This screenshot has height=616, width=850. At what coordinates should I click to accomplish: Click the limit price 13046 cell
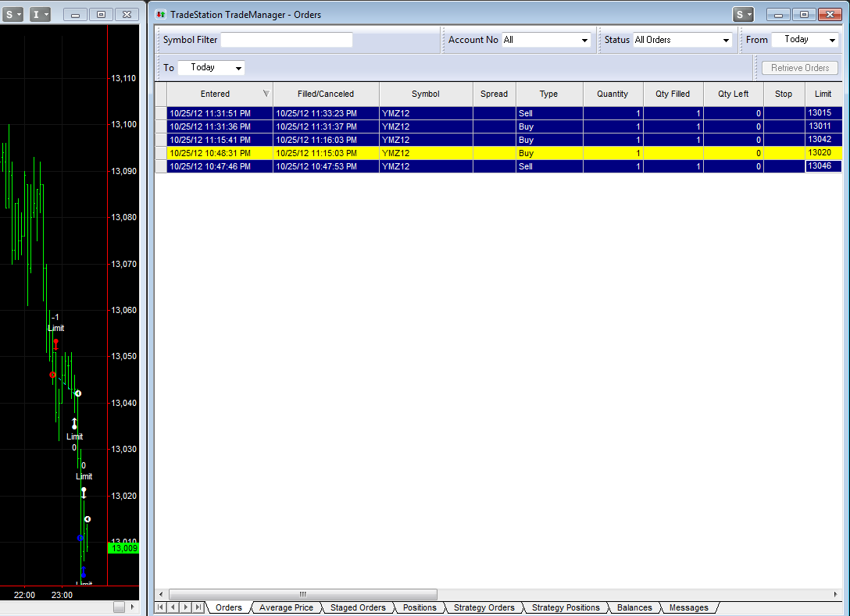[x=823, y=166]
